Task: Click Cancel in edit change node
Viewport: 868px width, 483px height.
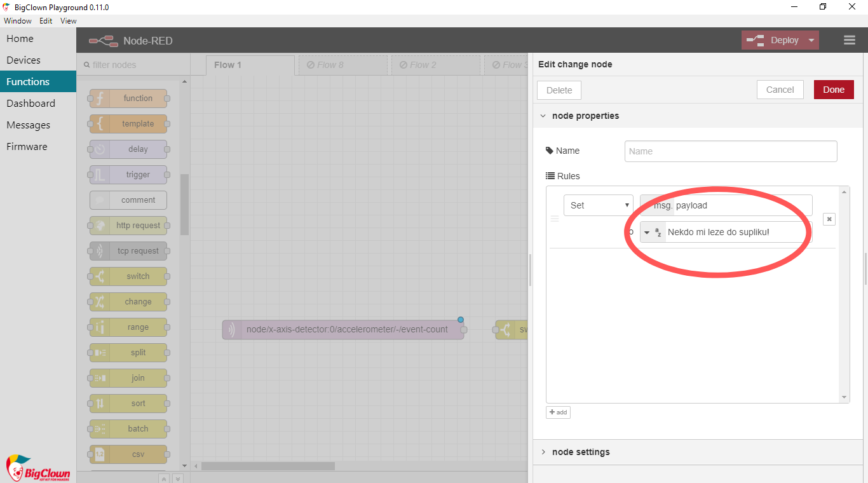Action: (780, 90)
